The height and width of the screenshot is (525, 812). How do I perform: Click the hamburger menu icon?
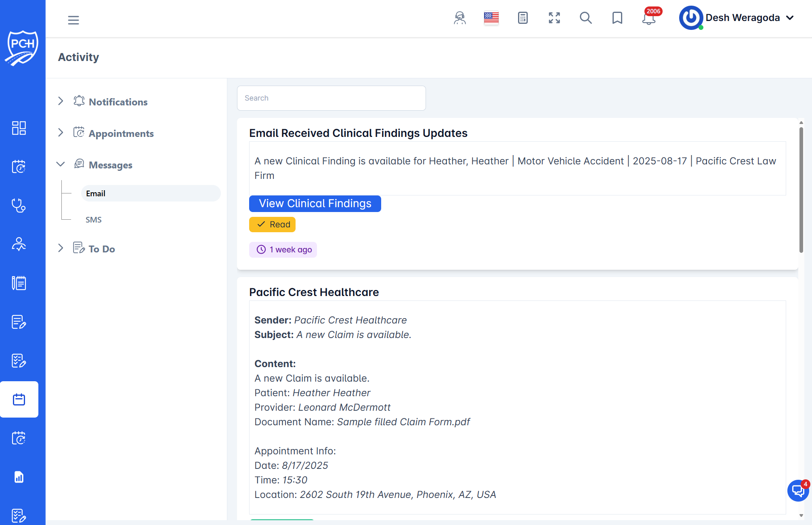73,20
